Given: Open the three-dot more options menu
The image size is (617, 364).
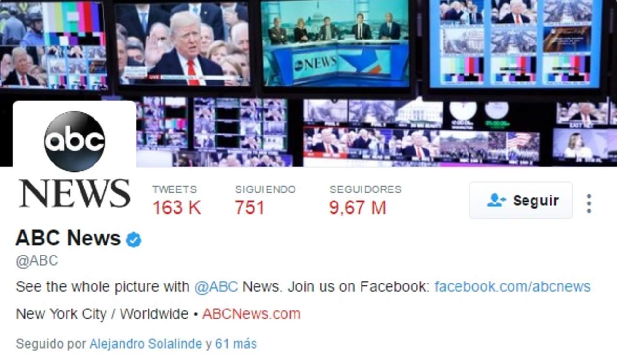Looking at the screenshot, I should click(x=589, y=203).
